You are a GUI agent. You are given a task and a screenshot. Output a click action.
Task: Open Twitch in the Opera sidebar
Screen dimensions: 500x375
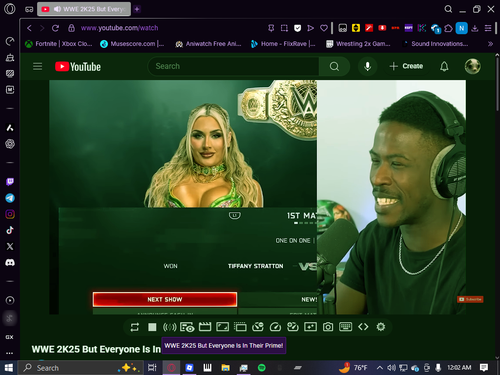click(x=10, y=182)
